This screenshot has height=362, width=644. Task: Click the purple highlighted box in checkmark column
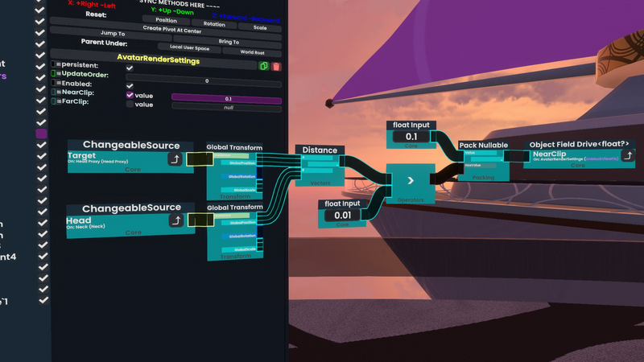(41, 134)
